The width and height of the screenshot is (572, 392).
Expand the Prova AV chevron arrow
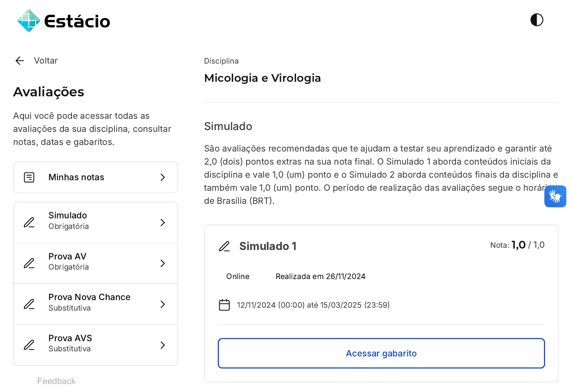pos(163,263)
